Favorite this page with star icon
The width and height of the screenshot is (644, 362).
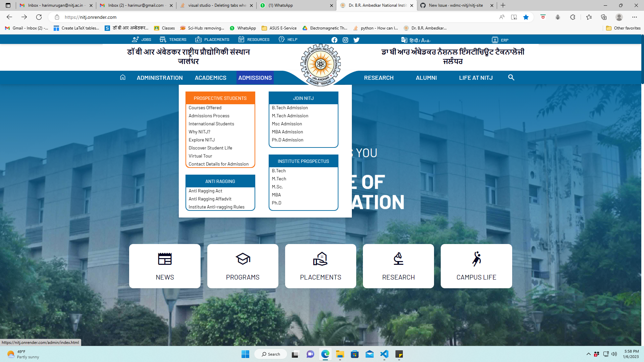pyautogui.click(x=526, y=17)
